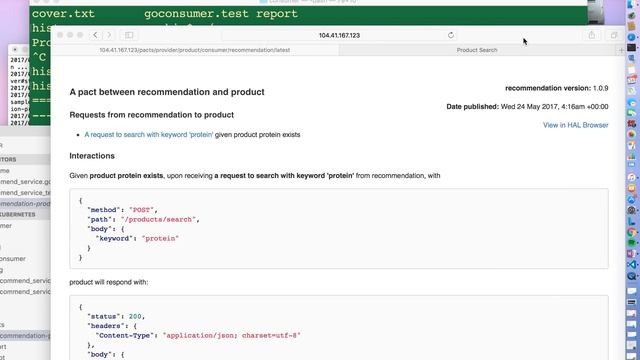Reload the page with the refresh icon

tap(451, 35)
